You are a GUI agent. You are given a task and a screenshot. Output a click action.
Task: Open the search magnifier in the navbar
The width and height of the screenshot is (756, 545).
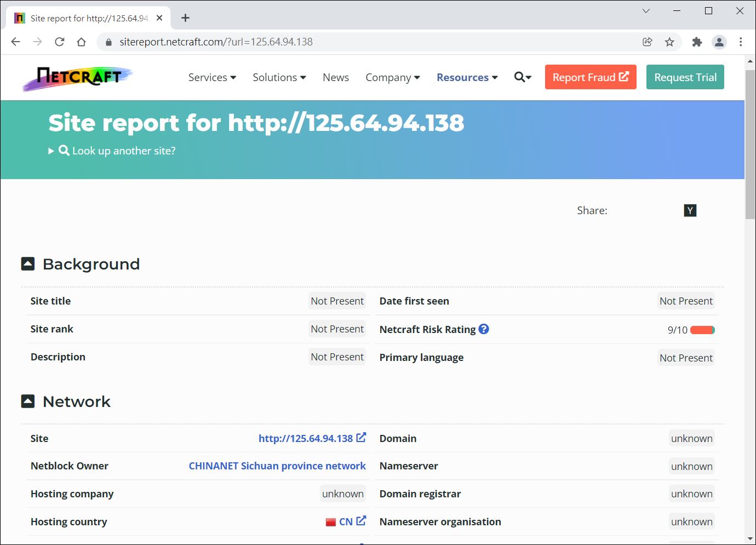click(x=523, y=77)
